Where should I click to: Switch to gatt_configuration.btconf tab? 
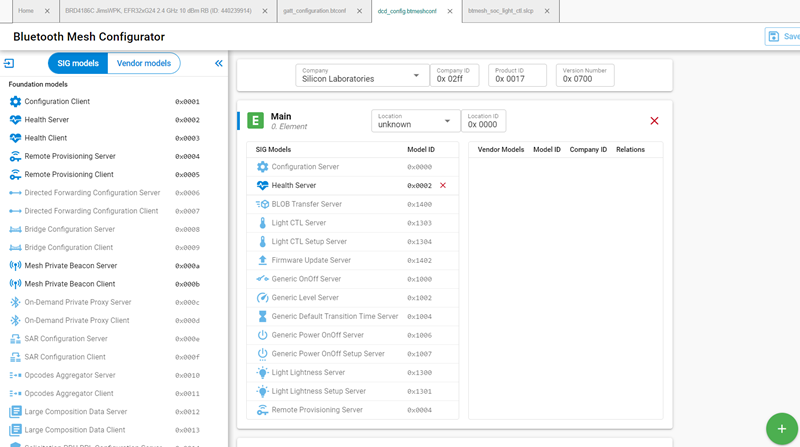tap(316, 10)
